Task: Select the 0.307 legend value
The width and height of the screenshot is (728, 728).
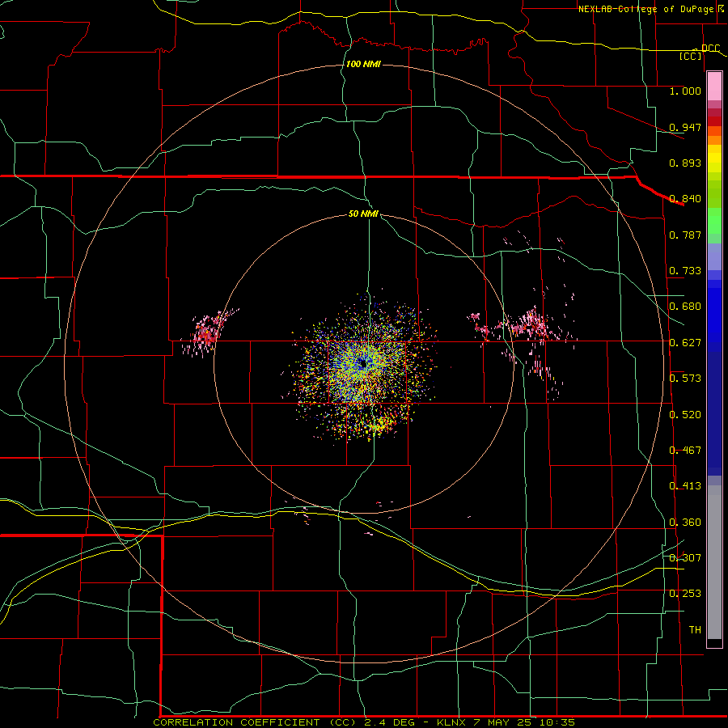Action: pos(685,558)
